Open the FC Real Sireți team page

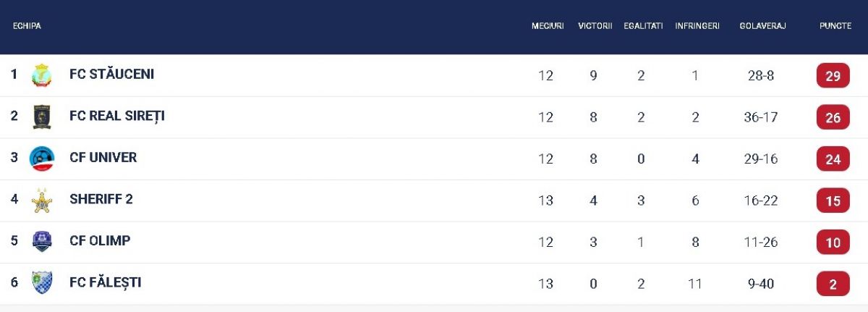point(117,116)
